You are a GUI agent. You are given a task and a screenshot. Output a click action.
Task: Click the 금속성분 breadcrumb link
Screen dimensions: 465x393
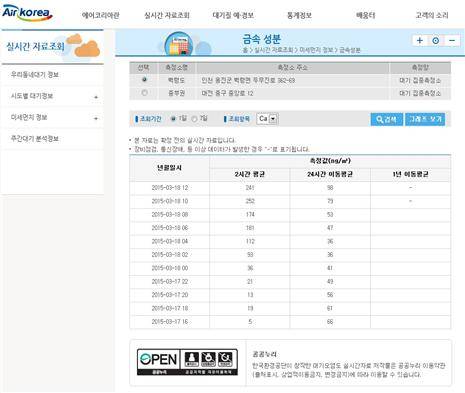point(350,50)
